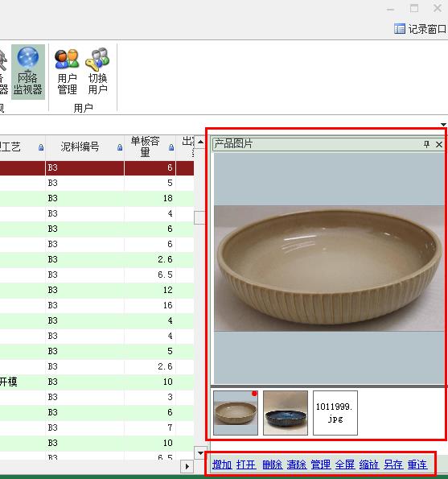Select the blue bowl thumbnail
Viewport: 448px width, 479px height.
click(x=286, y=413)
